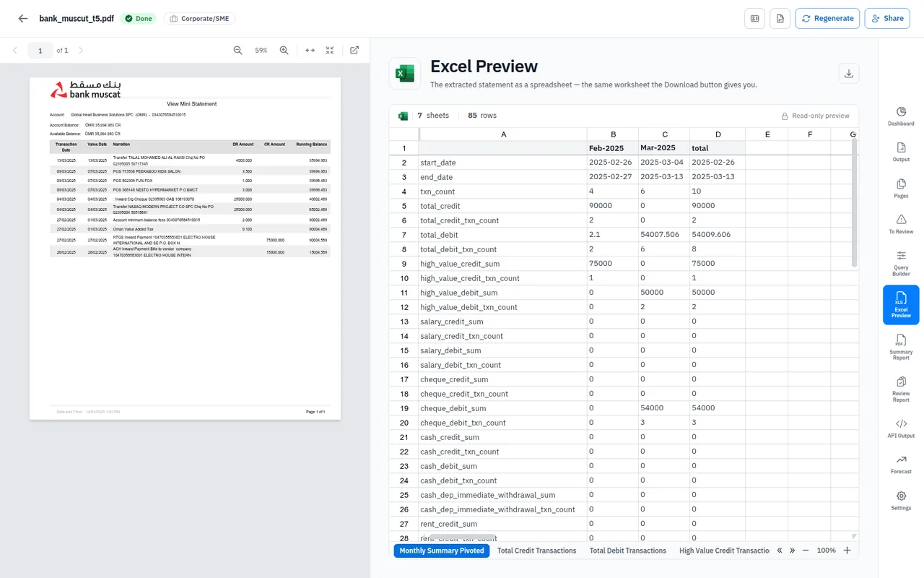Zoom in on the PDF page

[x=284, y=51]
